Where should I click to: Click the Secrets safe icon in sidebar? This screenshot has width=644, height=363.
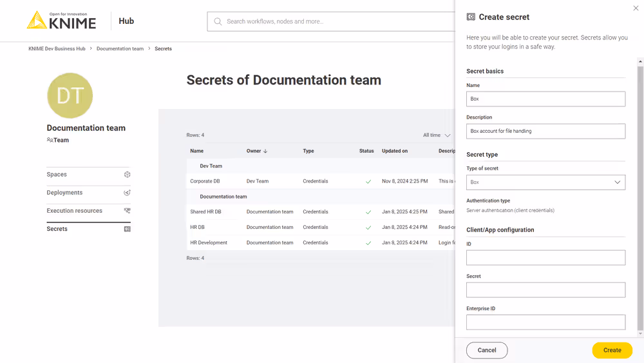128,229
